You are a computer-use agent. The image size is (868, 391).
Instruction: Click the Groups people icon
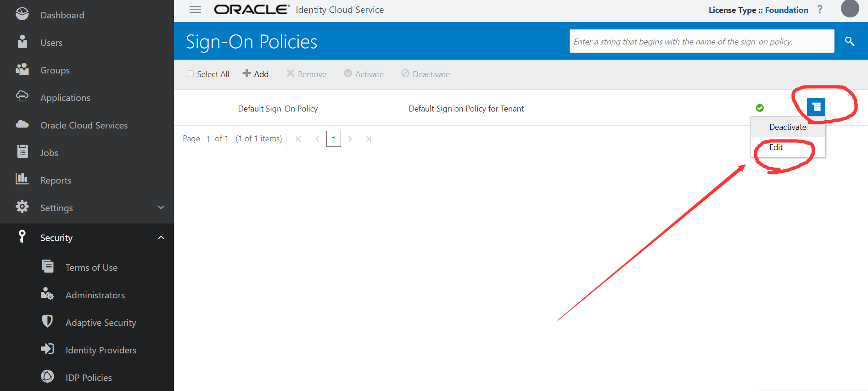pyautogui.click(x=22, y=69)
